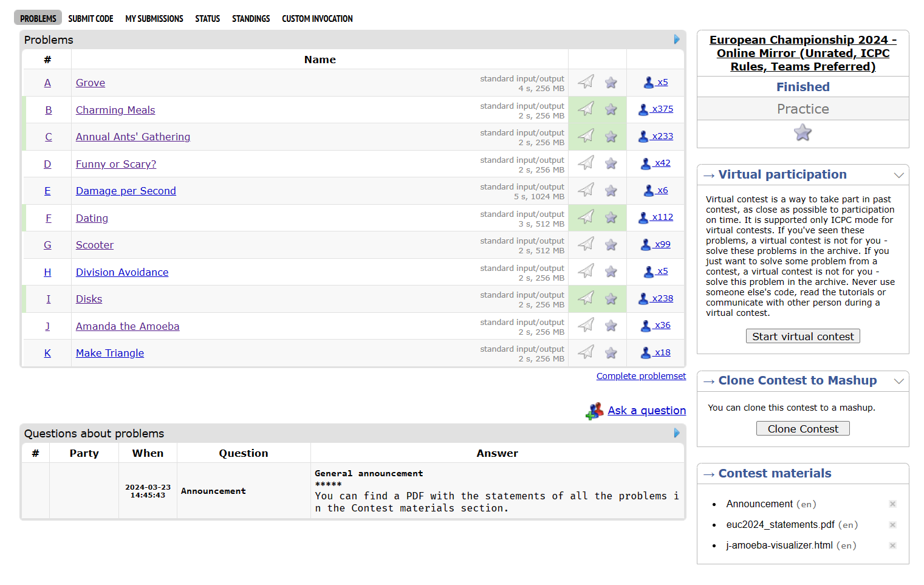Image resolution: width=924 pixels, height=585 pixels.
Task: Open the Damage per Second problem
Action: click(x=126, y=191)
